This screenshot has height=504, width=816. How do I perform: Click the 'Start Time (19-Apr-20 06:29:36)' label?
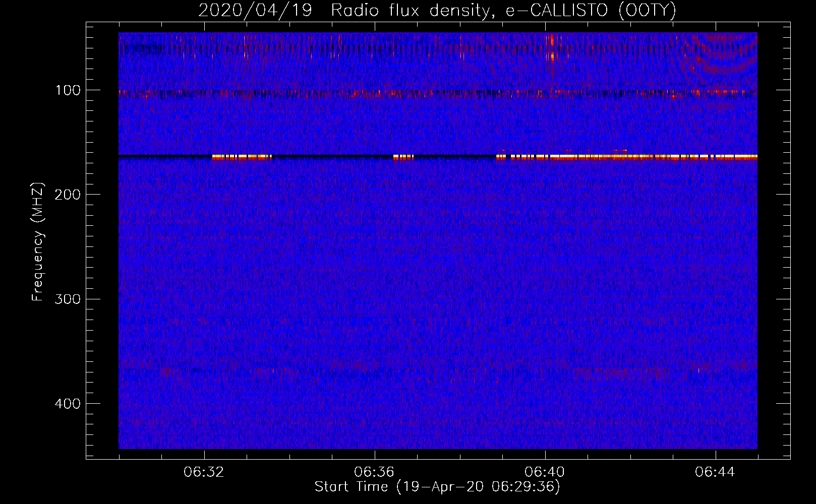click(437, 487)
